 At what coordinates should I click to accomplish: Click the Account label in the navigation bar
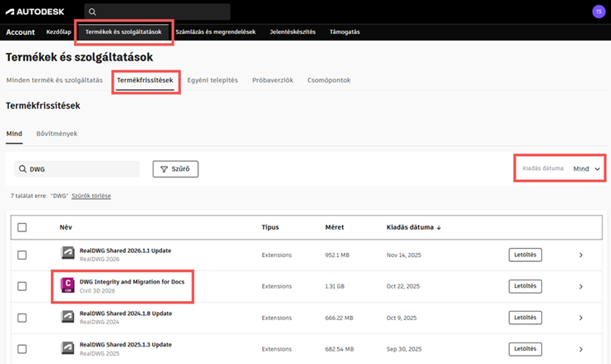point(20,32)
